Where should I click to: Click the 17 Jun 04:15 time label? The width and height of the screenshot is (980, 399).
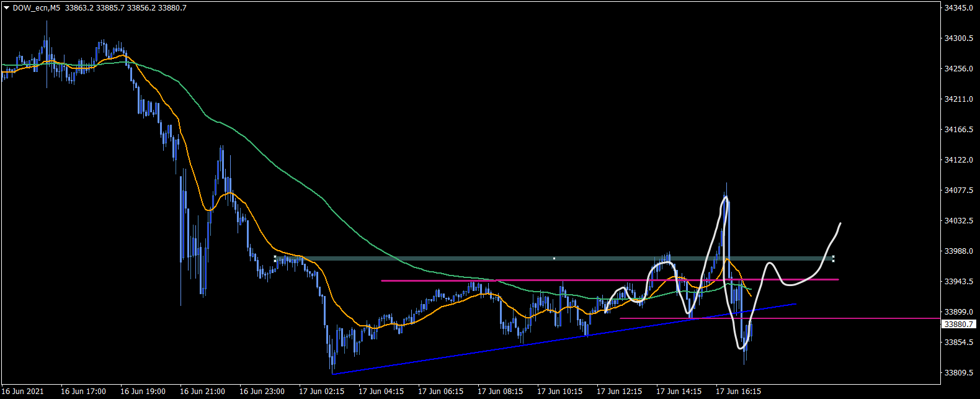381,392
